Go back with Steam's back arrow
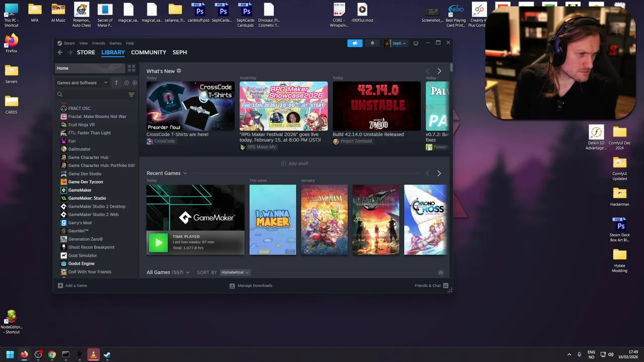The height and width of the screenshot is (362, 644). click(60, 52)
